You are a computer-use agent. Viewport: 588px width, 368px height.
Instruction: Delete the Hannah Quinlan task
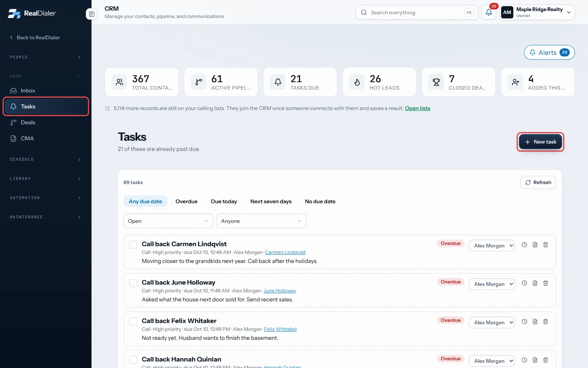(546, 360)
